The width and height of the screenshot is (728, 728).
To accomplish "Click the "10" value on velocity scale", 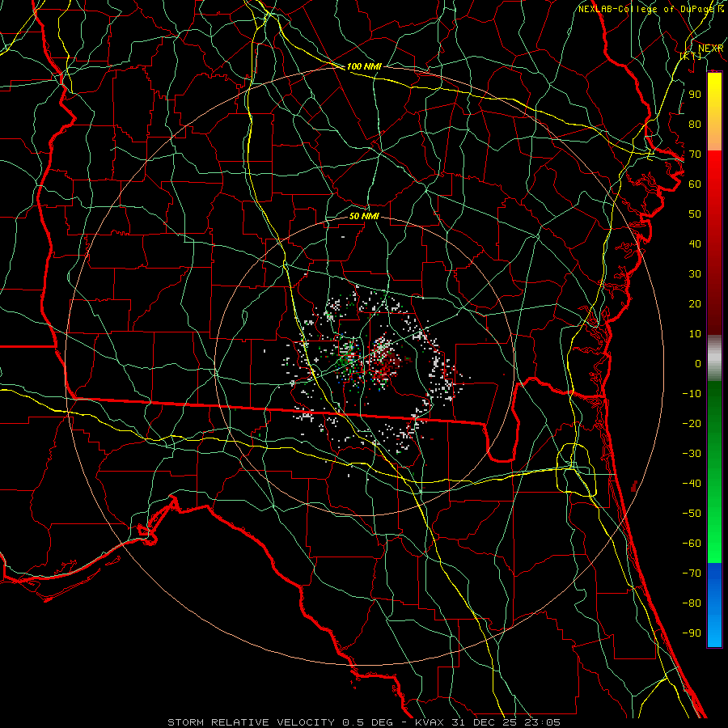I will coord(695,334).
